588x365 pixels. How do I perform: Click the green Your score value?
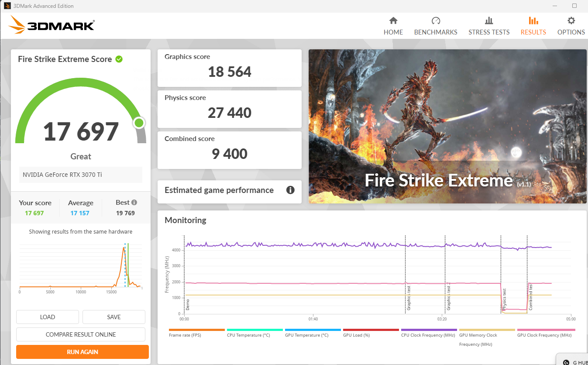pyautogui.click(x=34, y=213)
